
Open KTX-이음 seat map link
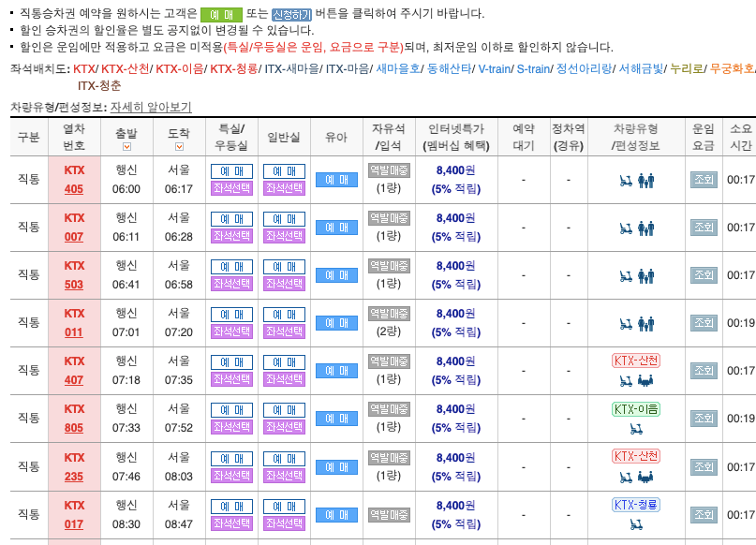click(179, 69)
